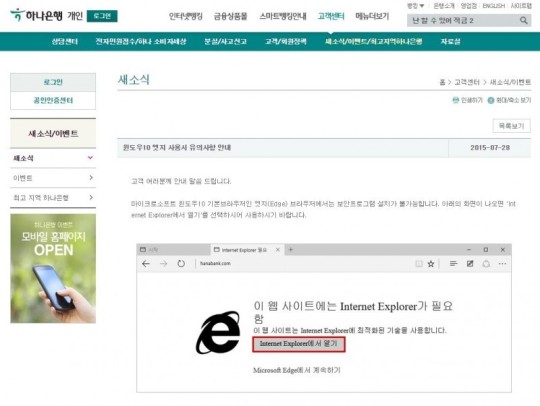This screenshot has width=540, height=406.
Task: Click Forward arrow in the pictured Edge window
Action: 164,264
